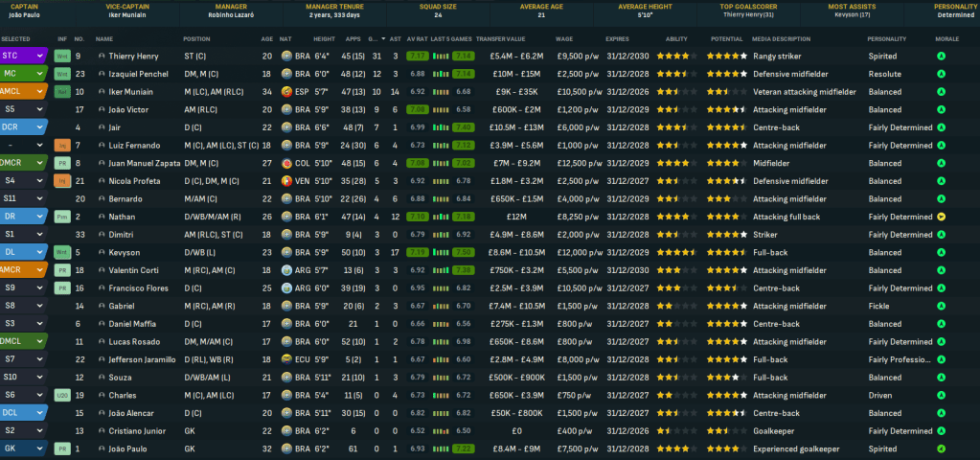Viewport: 980px width, 460px height.
Task: Sort the table by the Wage column
Action: (565, 38)
